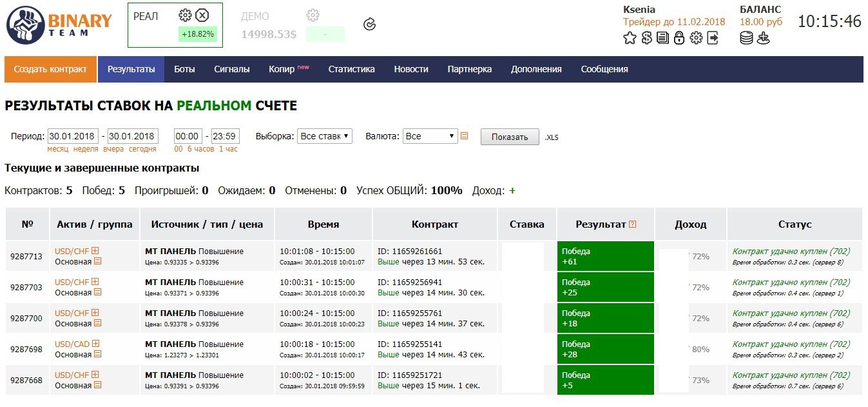Open the Партнерка menu item
Screen dimensions: 868x407
pyautogui.click(x=470, y=69)
